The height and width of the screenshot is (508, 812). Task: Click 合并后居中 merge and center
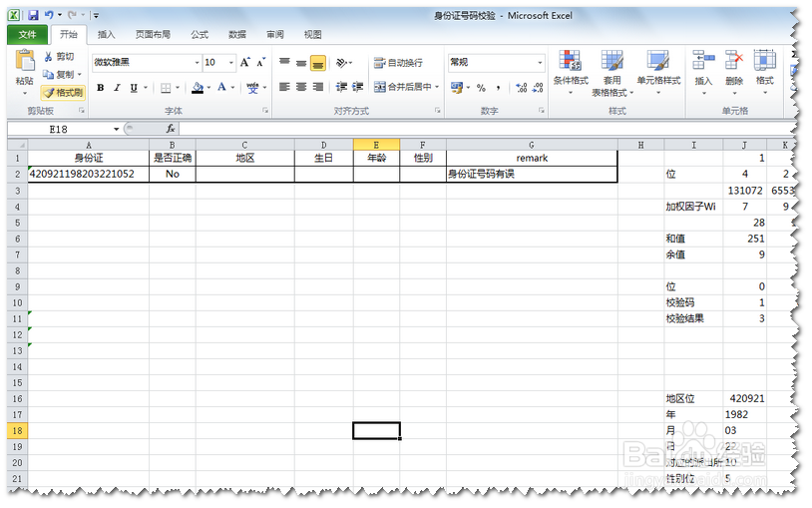[x=403, y=87]
